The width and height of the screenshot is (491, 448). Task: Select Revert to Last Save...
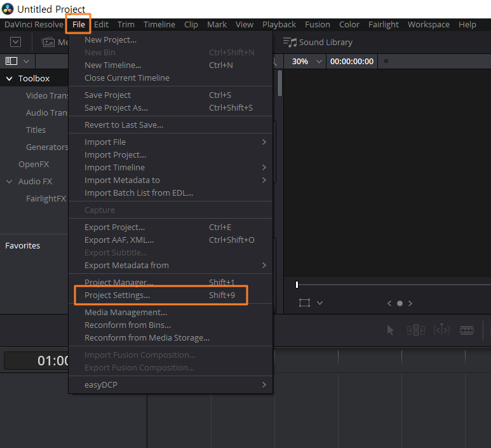170,125
